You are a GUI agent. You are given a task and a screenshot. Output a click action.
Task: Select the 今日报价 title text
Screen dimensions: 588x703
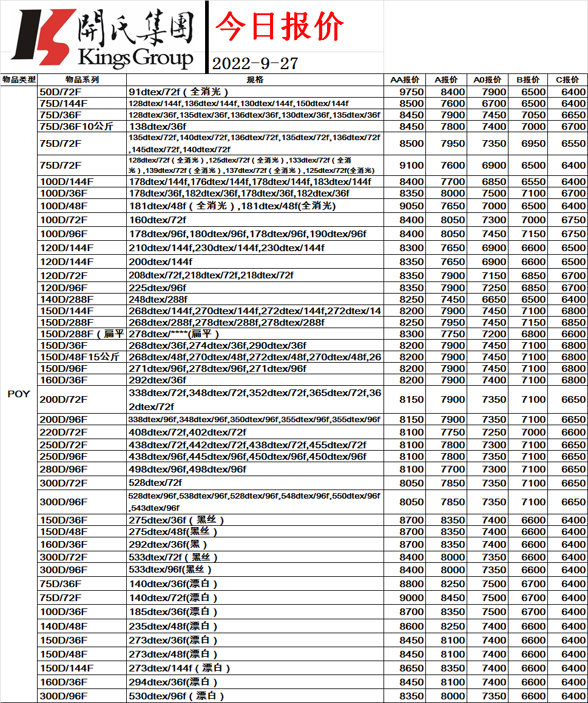[280, 27]
